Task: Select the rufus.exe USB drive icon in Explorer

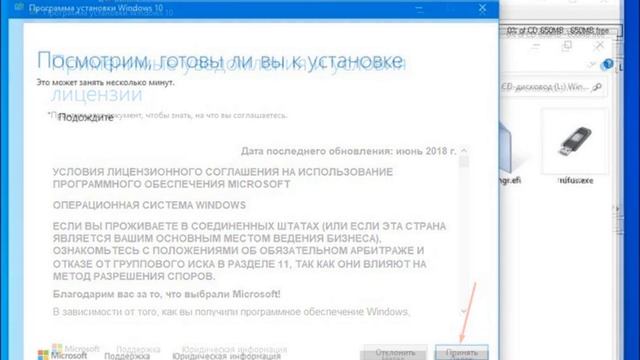Action: coord(575,141)
